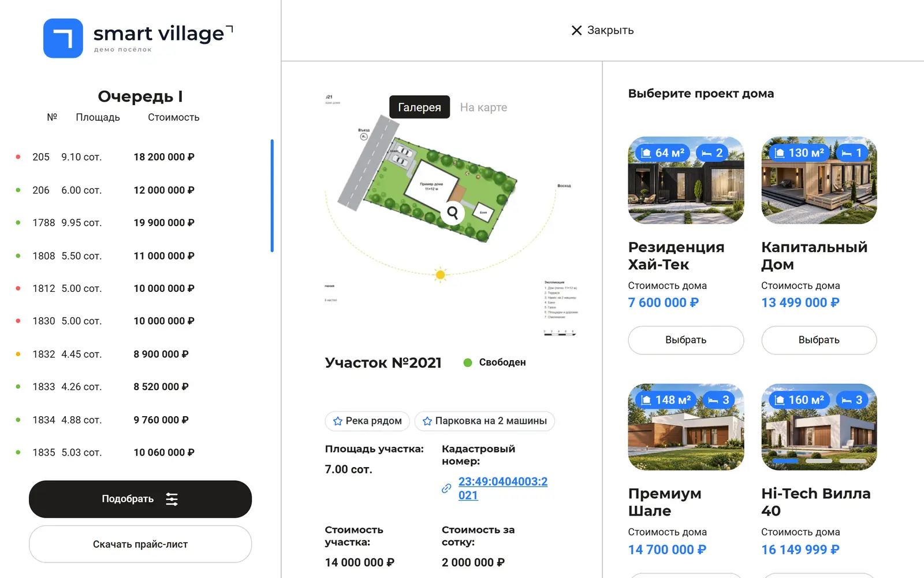Viewport: 924px width, 578px height.
Task: Click the chain link icon beside cadastral number
Action: coord(446,488)
